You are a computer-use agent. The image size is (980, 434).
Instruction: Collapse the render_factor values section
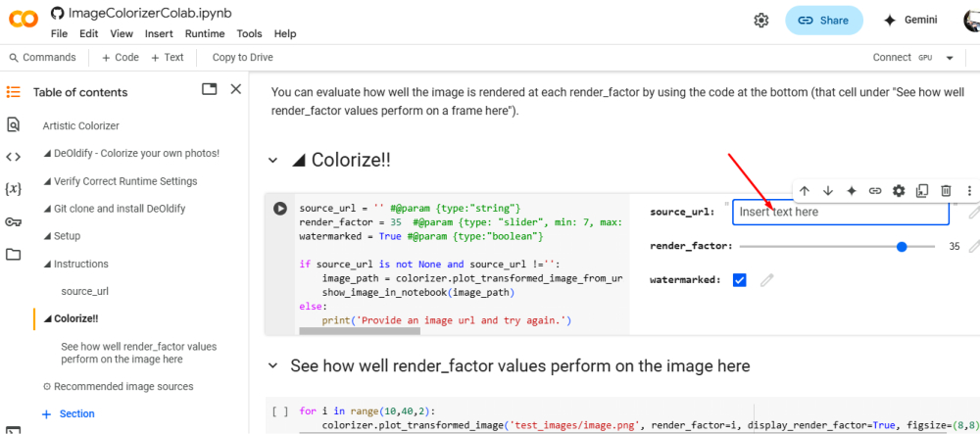coord(273,365)
